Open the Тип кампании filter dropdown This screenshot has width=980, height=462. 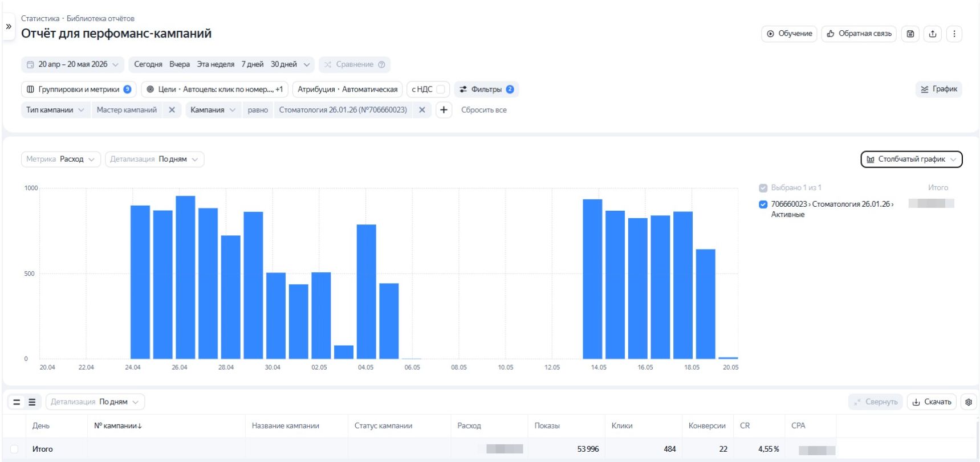tap(55, 110)
